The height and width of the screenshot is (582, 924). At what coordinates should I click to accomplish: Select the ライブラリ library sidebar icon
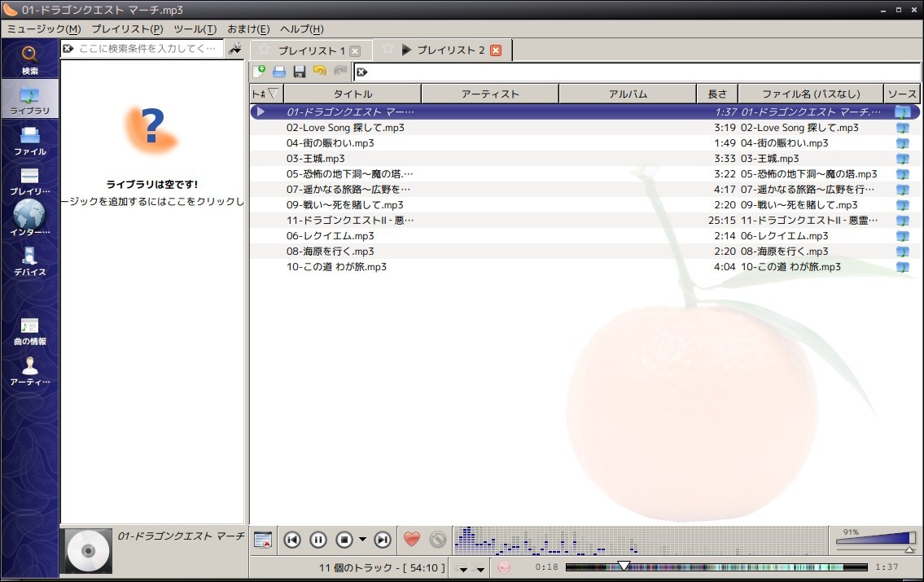point(29,99)
